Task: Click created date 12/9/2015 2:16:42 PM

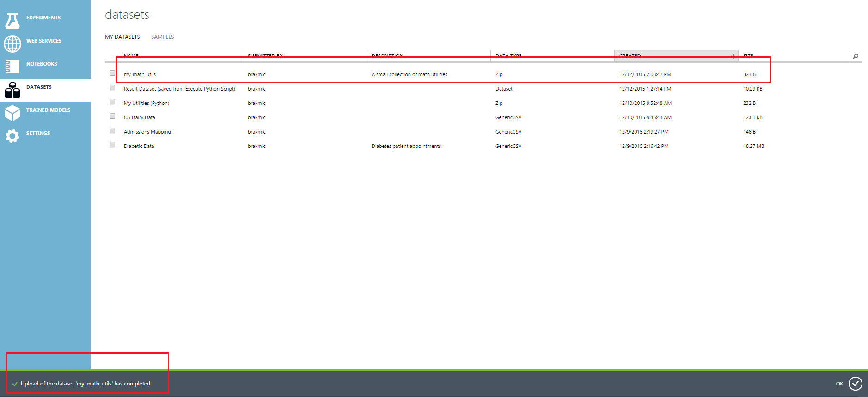Action: [644, 146]
